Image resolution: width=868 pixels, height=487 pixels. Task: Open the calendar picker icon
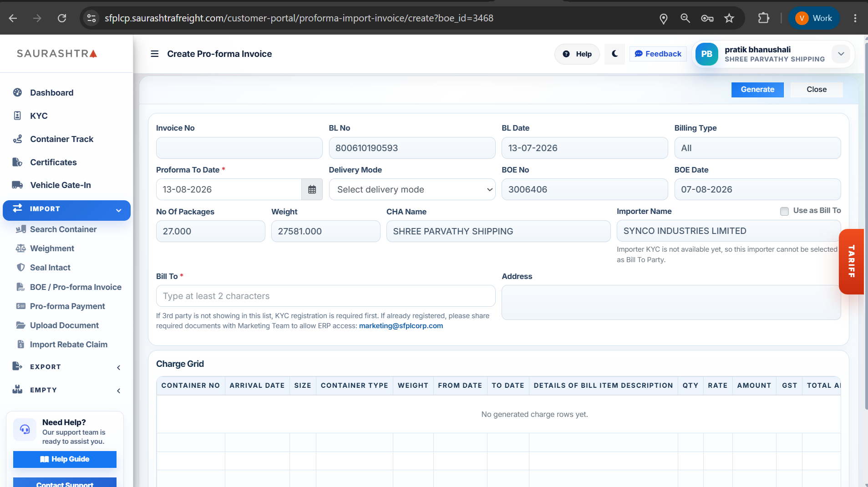click(x=312, y=190)
